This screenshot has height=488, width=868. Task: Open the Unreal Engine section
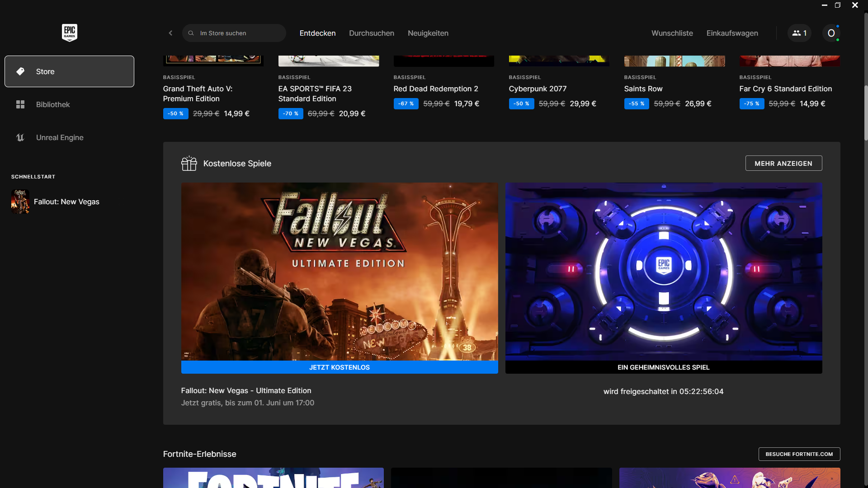click(x=59, y=137)
